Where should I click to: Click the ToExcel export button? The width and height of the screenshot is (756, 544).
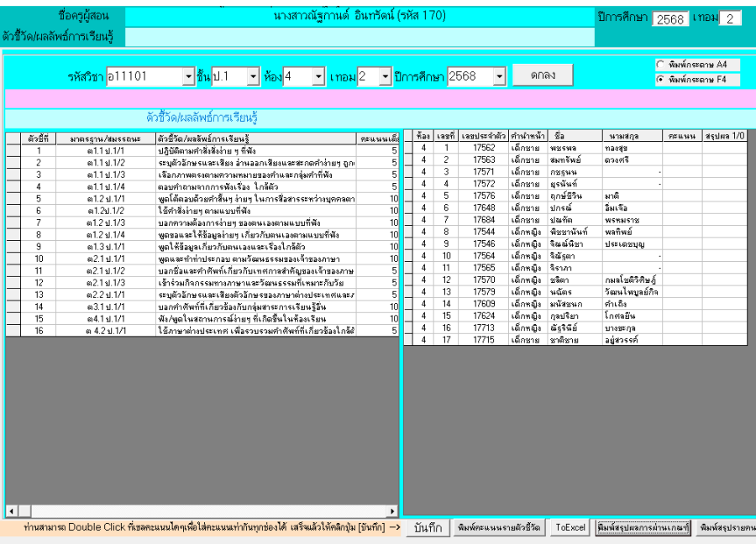[x=570, y=527]
